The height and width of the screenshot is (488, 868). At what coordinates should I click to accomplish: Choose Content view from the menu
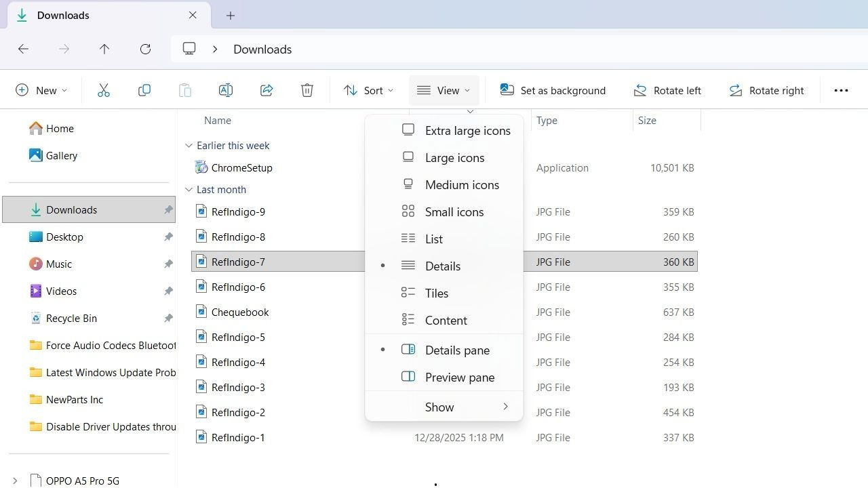coord(446,320)
